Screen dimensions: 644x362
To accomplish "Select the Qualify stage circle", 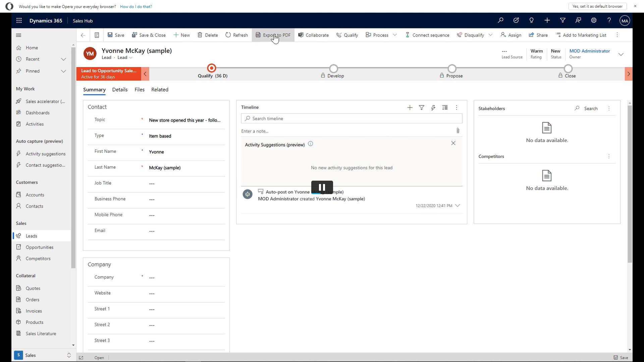I will [212, 68].
